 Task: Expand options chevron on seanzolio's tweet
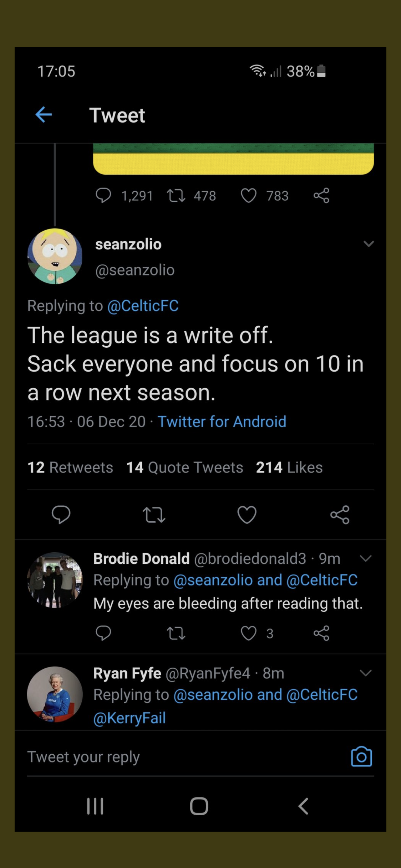tap(369, 244)
